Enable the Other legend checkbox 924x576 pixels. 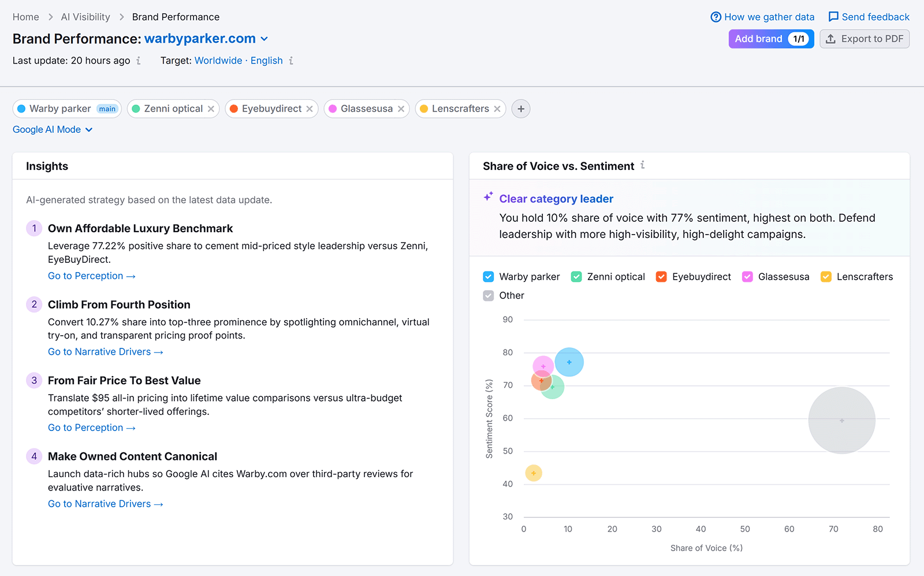point(489,295)
